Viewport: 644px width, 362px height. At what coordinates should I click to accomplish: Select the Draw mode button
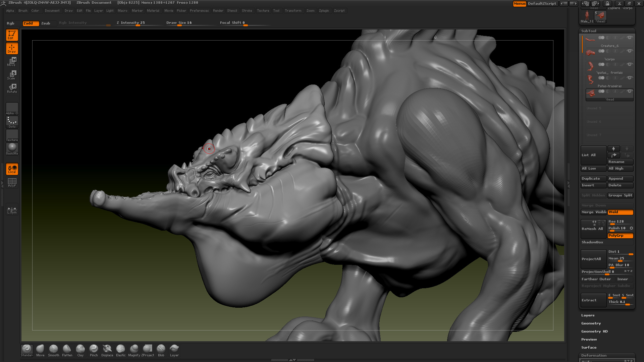12,48
